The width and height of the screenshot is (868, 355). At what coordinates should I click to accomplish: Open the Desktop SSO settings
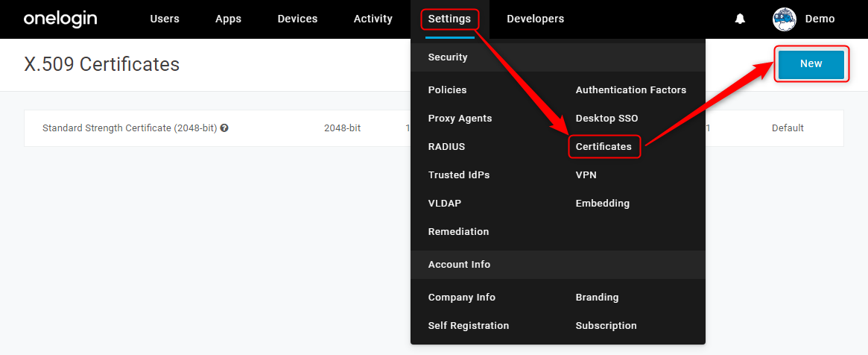[606, 119]
